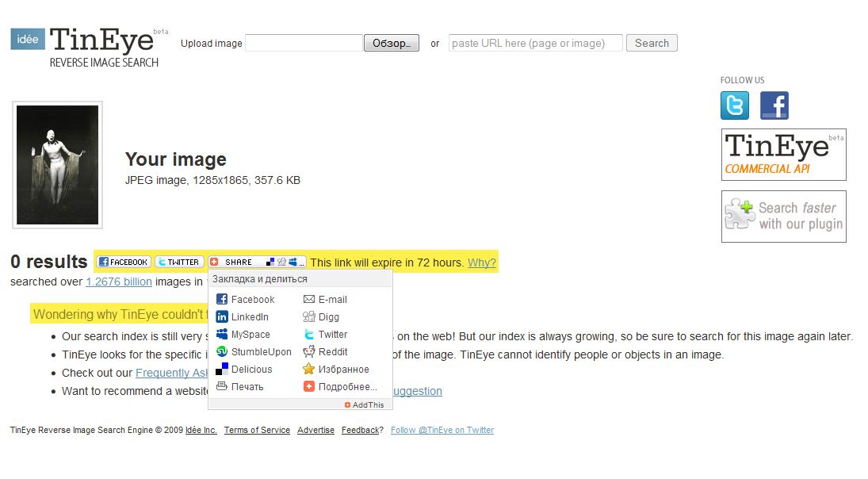The width and height of the screenshot is (868, 479).
Task: Open Подробнее... for more sharing options
Action: tap(348, 386)
